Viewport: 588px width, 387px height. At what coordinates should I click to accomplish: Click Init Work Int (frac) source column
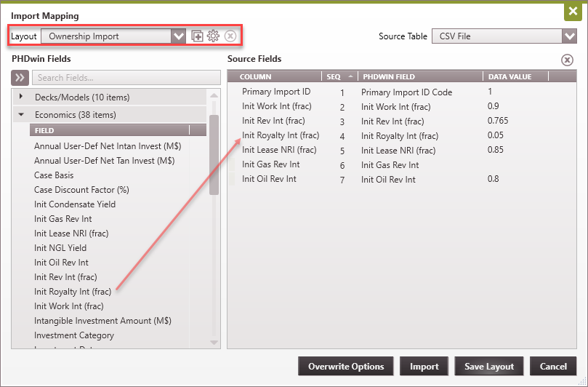pos(277,106)
